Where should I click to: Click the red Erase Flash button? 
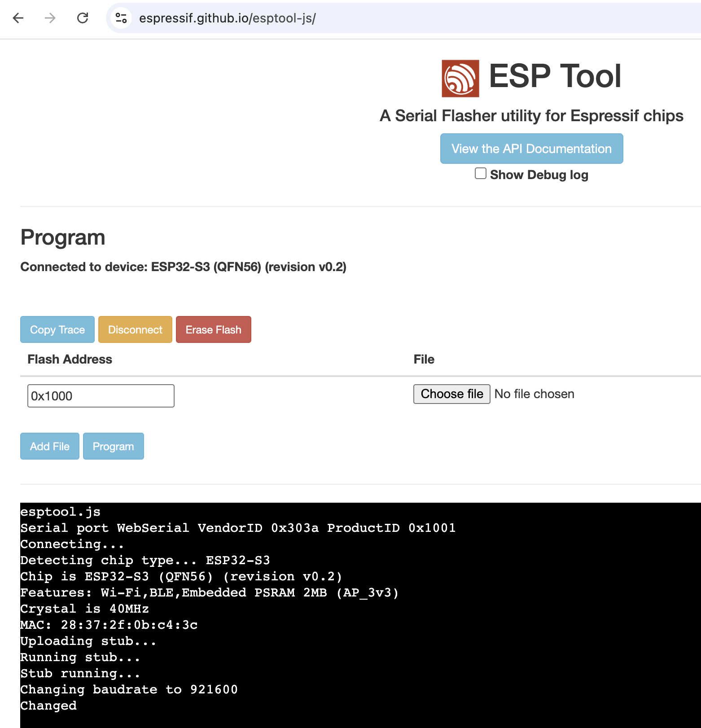(x=214, y=329)
